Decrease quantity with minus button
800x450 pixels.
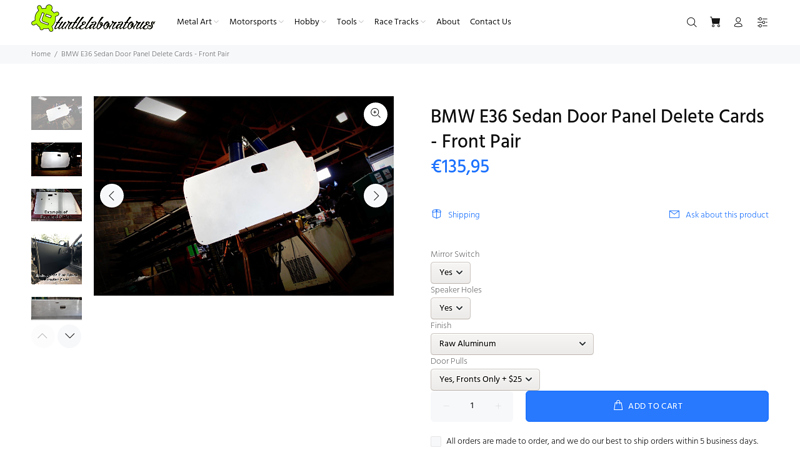pyautogui.click(x=446, y=406)
